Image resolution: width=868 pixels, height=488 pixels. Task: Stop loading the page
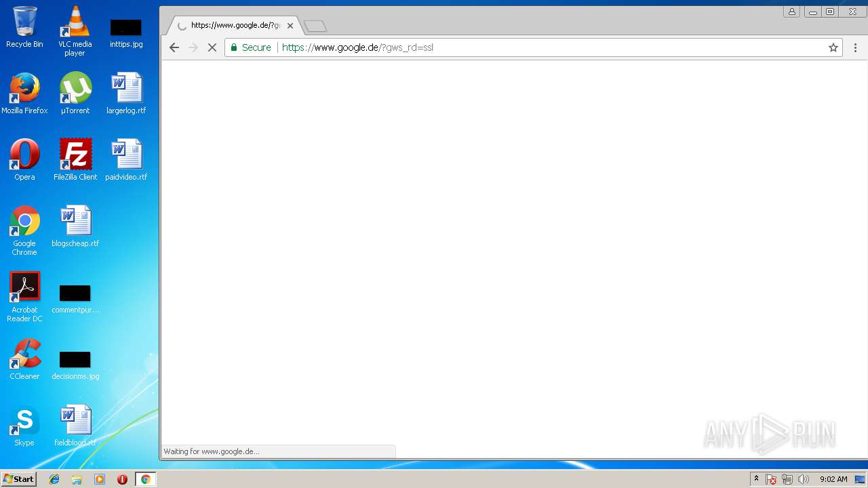(x=212, y=47)
